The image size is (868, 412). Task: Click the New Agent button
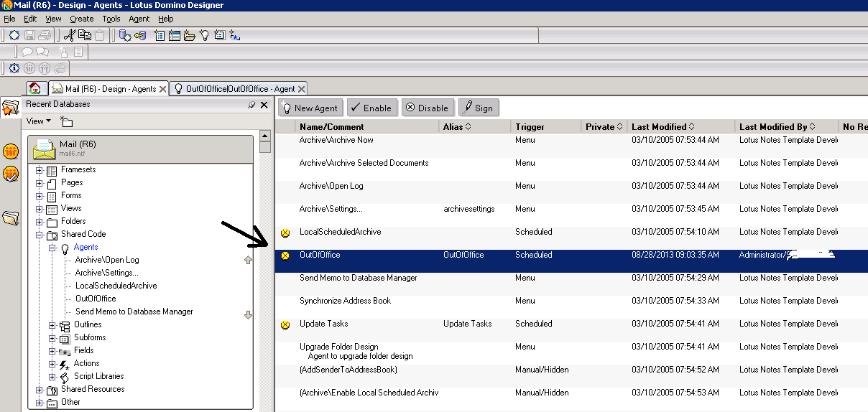pyautogui.click(x=310, y=108)
